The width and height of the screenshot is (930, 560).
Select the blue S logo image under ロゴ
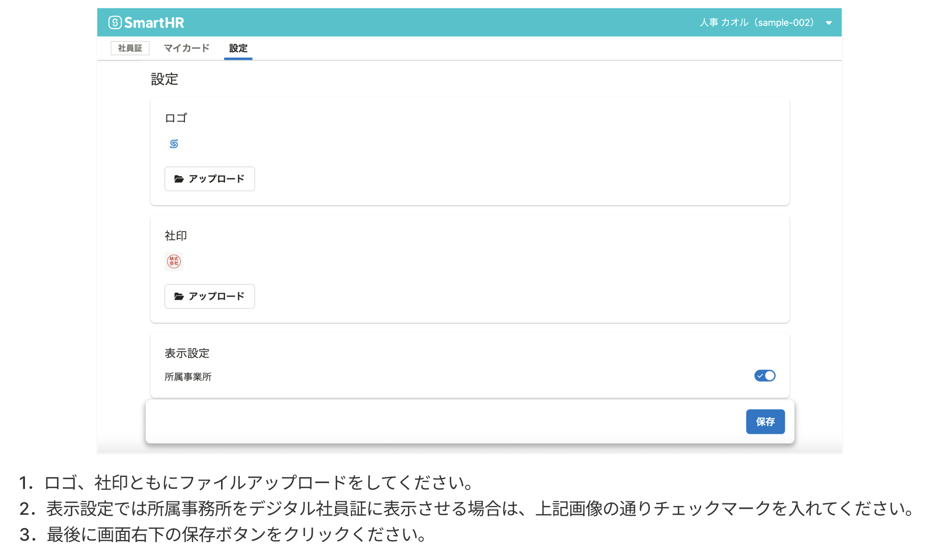pyautogui.click(x=174, y=144)
